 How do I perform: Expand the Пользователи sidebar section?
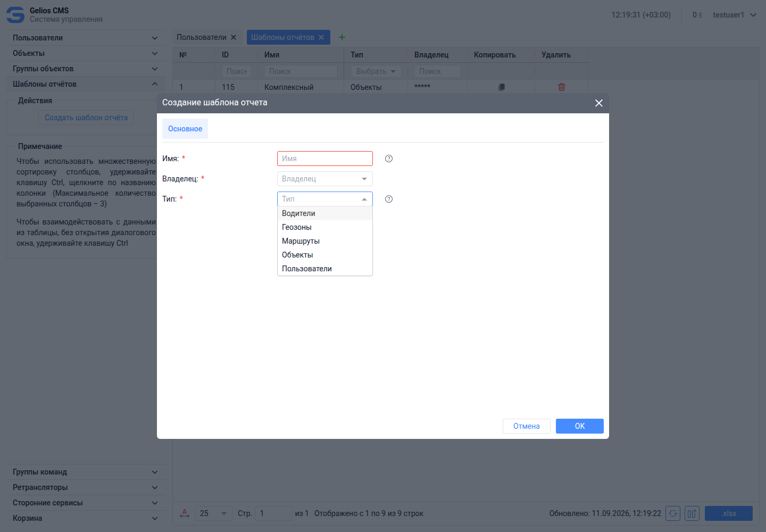(85, 38)
